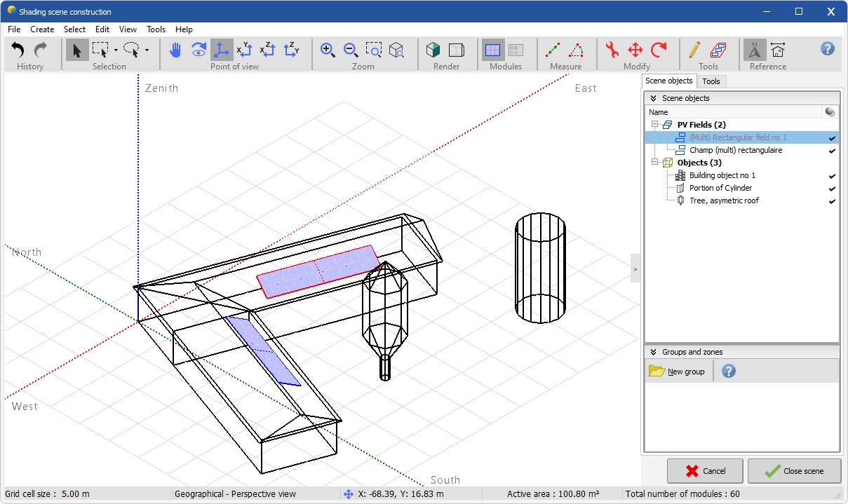Open the Help menu

[184, 29]
